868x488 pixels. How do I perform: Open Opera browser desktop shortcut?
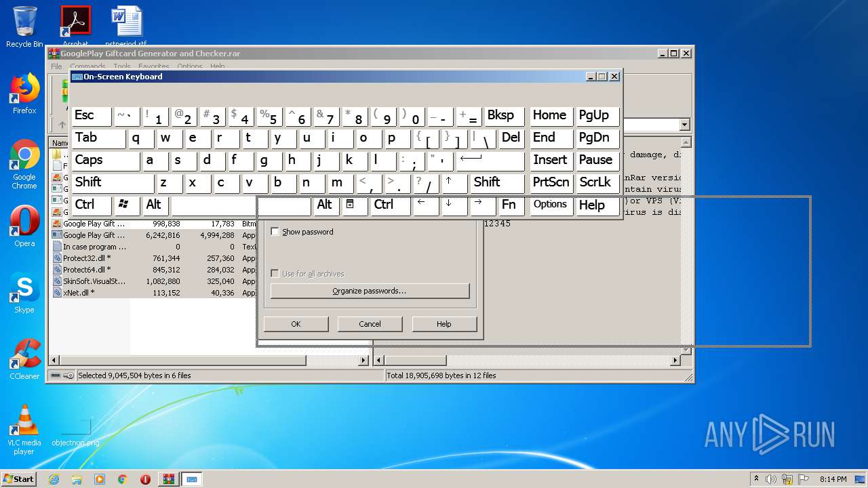tap(24, 226)
